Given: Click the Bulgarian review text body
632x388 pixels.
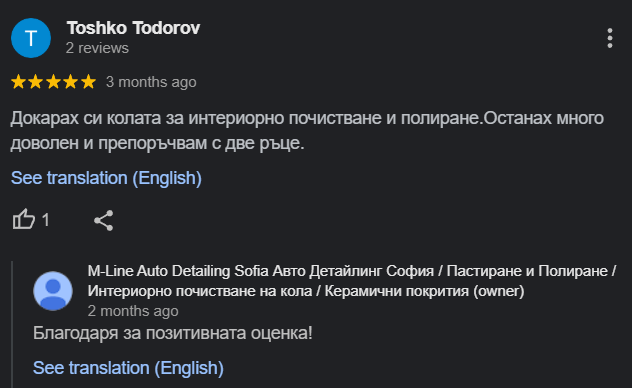Looking at the screenshot, I should click(307, 131).
